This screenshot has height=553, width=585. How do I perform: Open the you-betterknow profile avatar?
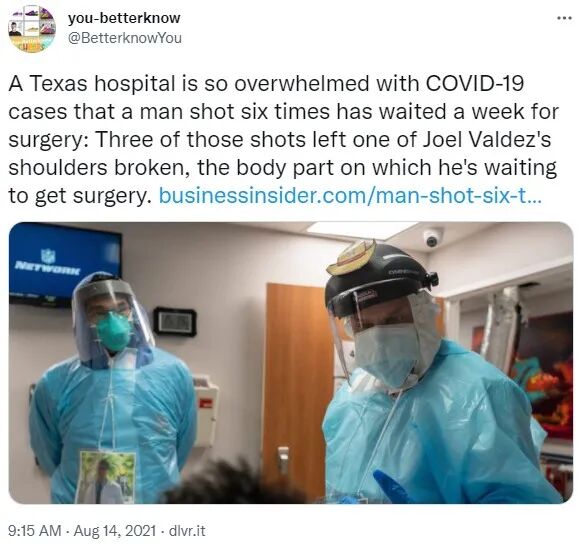[32, 29]
